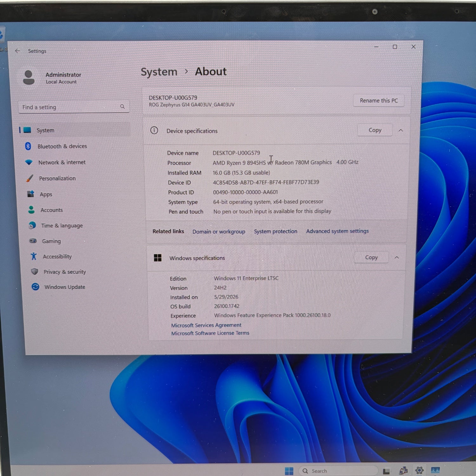Click the Windows logo beside Windows specifications
Screen dimensions: 476x476
tap(157, 258)
